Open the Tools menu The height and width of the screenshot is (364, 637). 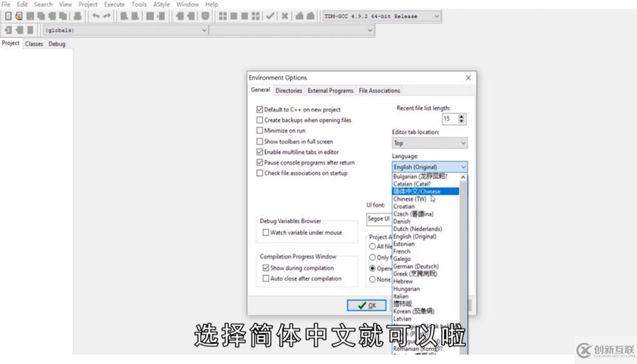pos(139,4)
